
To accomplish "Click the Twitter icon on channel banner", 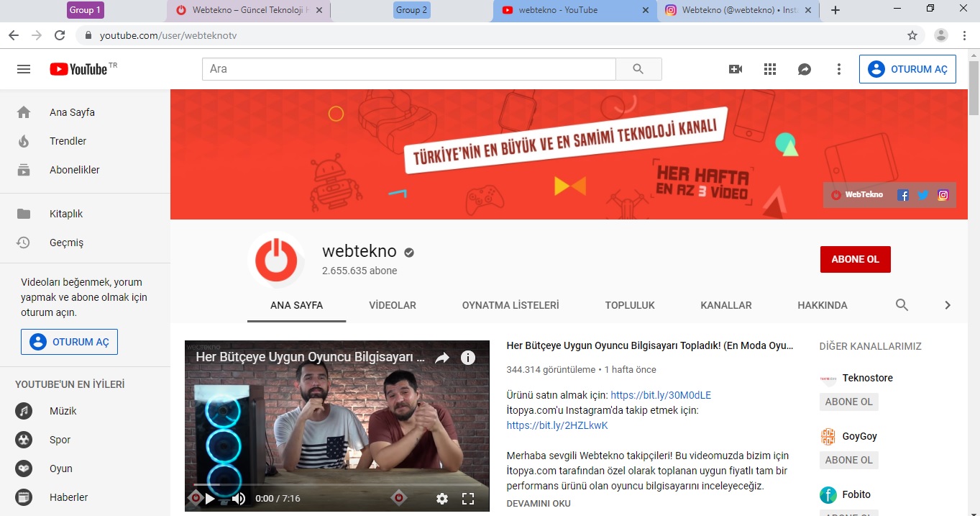I will click(923, 195).
